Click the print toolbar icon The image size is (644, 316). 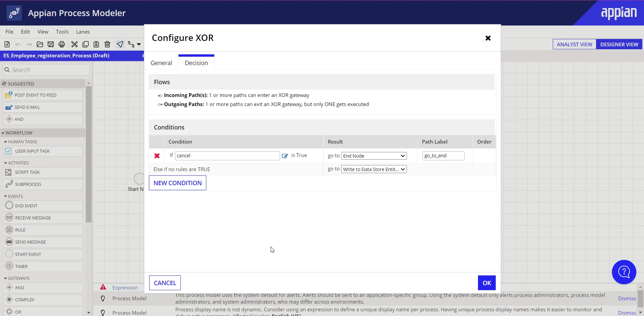tap(62, 44)
